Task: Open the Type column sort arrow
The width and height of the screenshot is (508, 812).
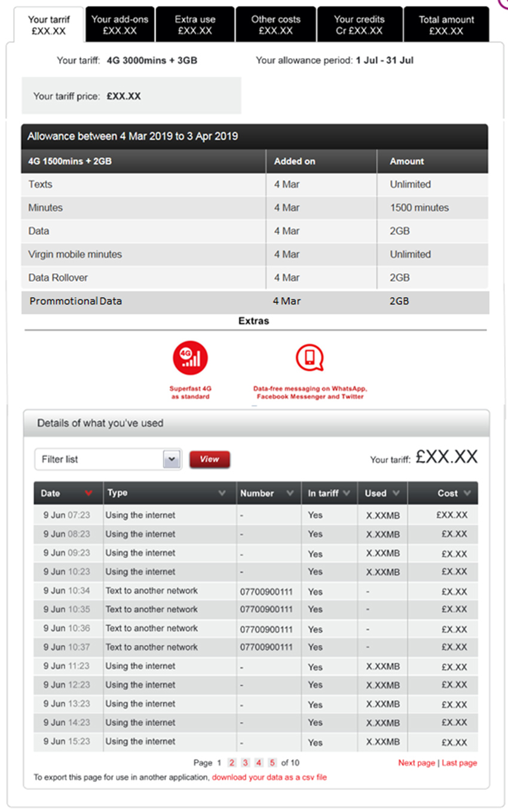Action: [x=222, y=493]
